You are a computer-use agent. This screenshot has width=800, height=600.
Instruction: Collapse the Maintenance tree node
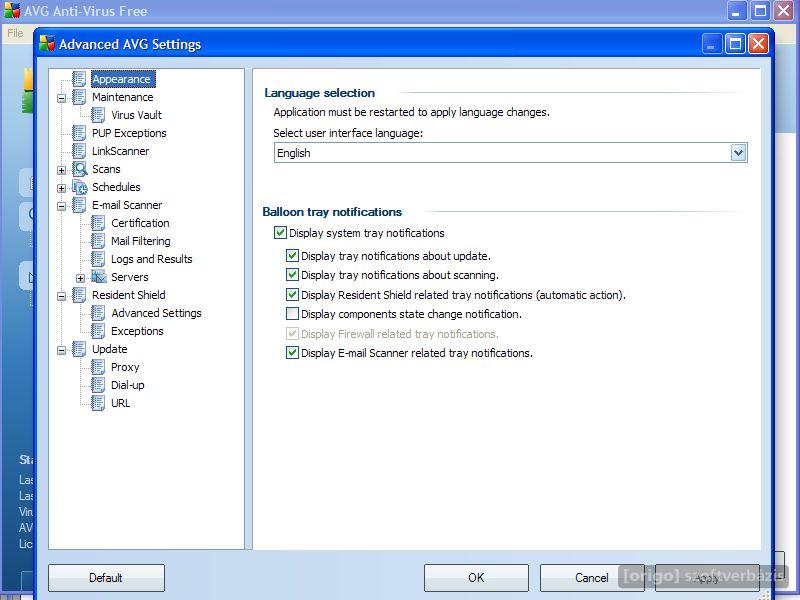point(62,98)
